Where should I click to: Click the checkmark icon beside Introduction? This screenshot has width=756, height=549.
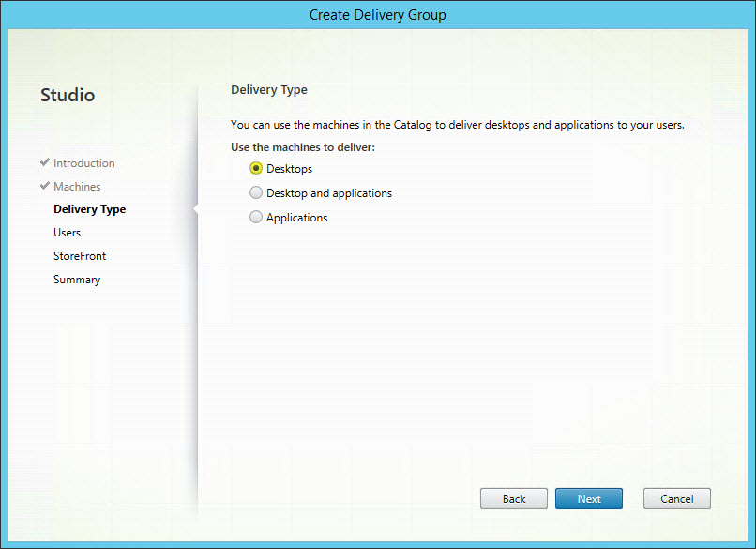tap(45, 162)
